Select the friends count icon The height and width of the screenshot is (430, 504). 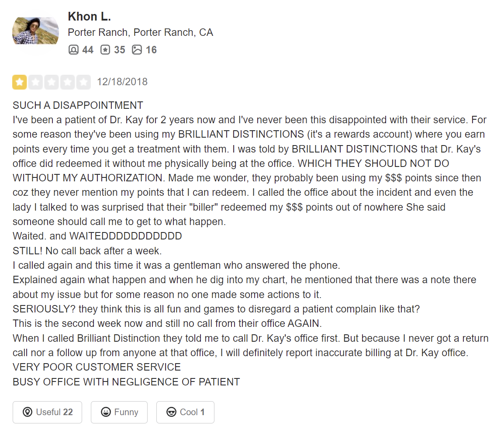click(x=73, y=49)
